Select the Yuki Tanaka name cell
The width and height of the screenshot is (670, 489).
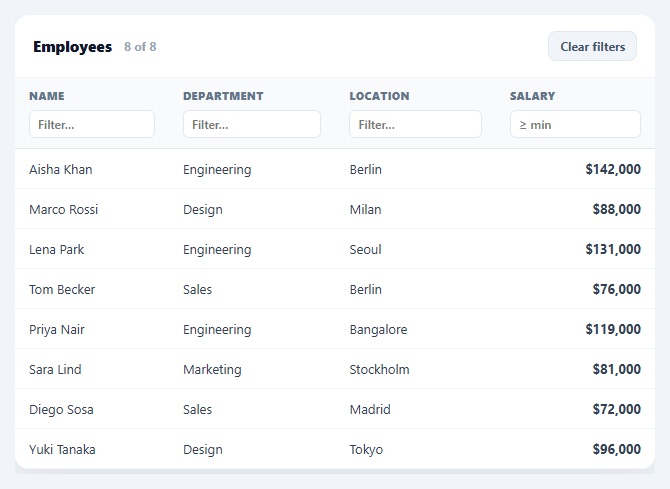click(x=62, y=449)
